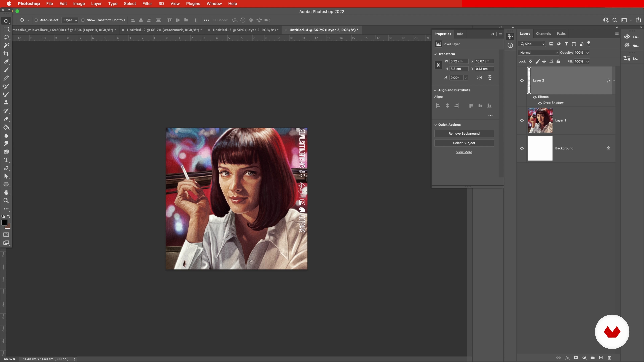The width and height of the screenshot is (644, 362).
Task: Click the View More link
Action: [464, 152]
